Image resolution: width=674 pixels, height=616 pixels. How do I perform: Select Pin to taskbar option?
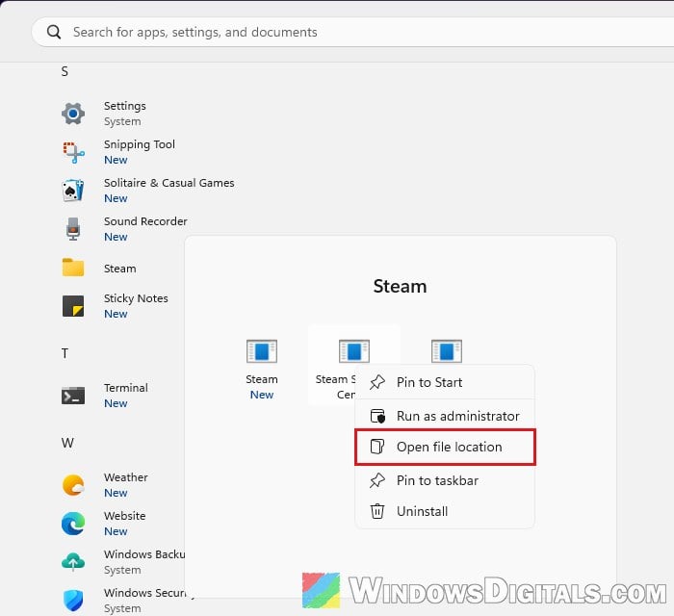445,480
